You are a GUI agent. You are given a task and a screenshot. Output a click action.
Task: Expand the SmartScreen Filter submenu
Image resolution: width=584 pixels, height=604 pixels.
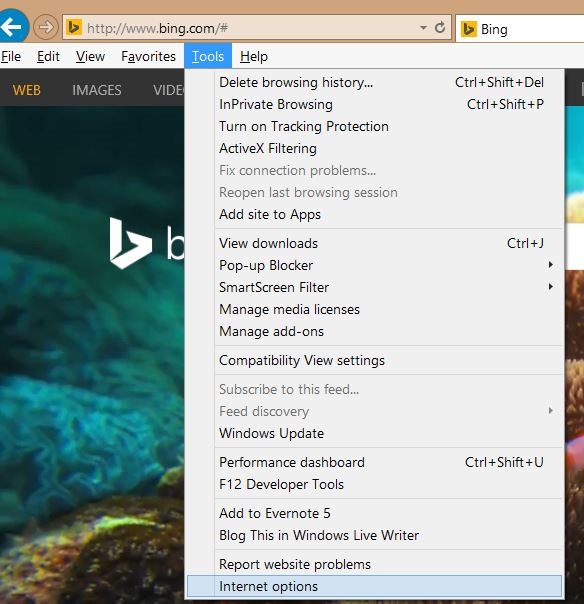point(374,287)
